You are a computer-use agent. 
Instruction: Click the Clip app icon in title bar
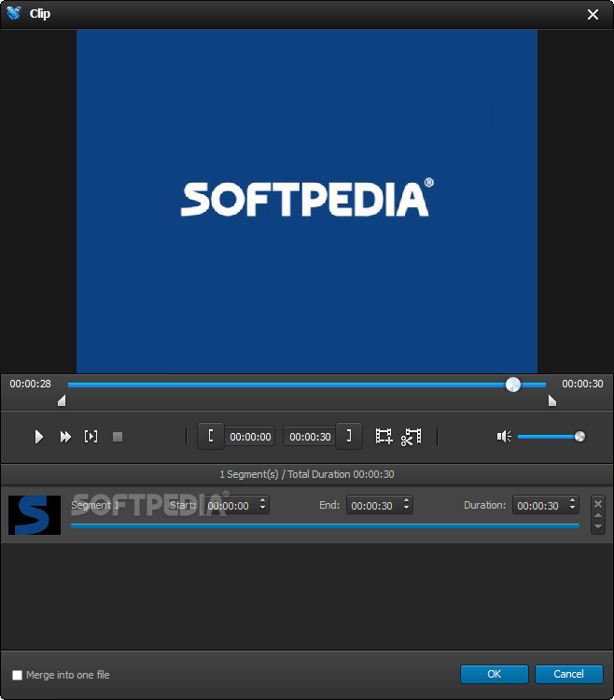click(x=14, y=13)
